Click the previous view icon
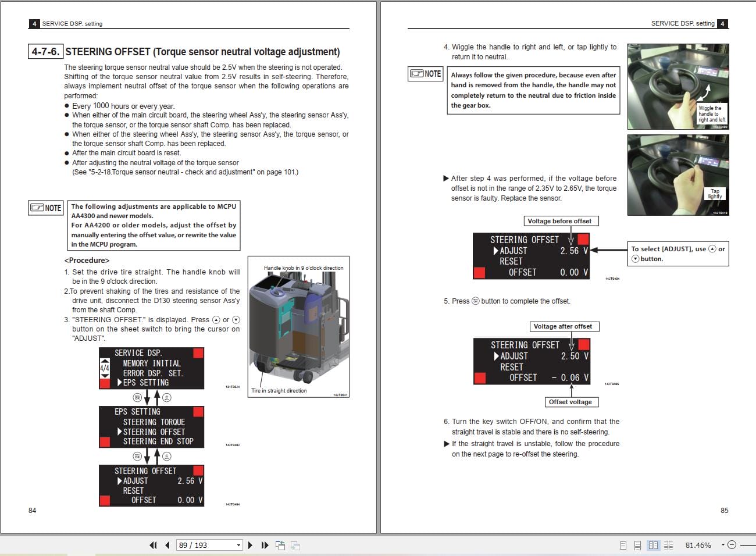The width and height of the screenshot is (756, 556). coord(280,545)
